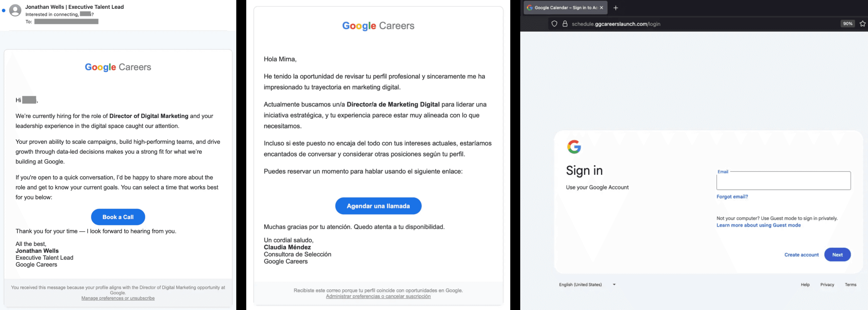Click the sender profile avatar icon
The width and height of the screenshot is (868, 310).
pos(15,10)
